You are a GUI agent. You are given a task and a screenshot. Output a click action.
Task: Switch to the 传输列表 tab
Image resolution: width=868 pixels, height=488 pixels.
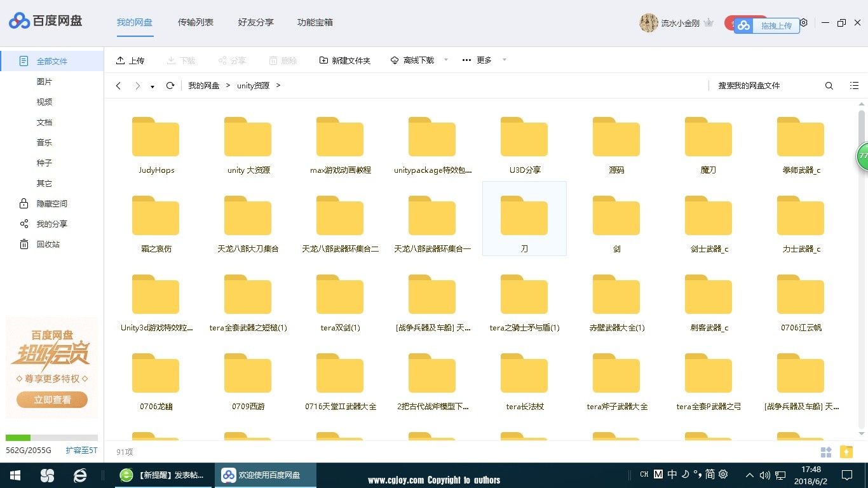click(196, 22)
